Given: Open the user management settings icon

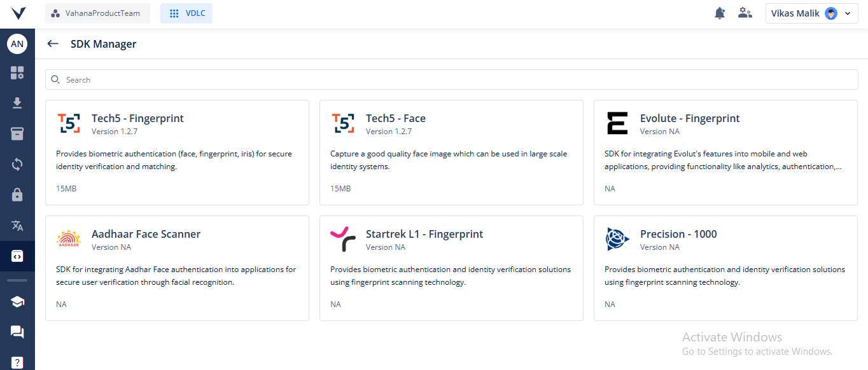Looking at the screenshot, I should (745, 13).
